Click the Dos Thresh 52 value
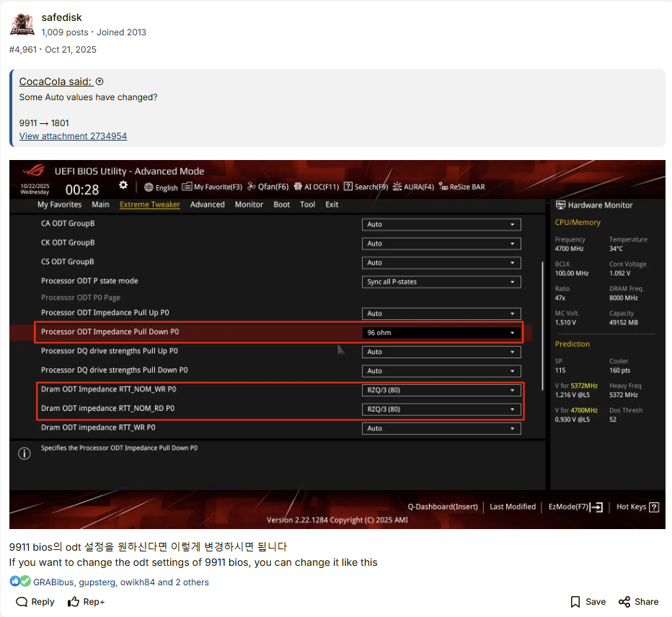 [x=613, y=420]
